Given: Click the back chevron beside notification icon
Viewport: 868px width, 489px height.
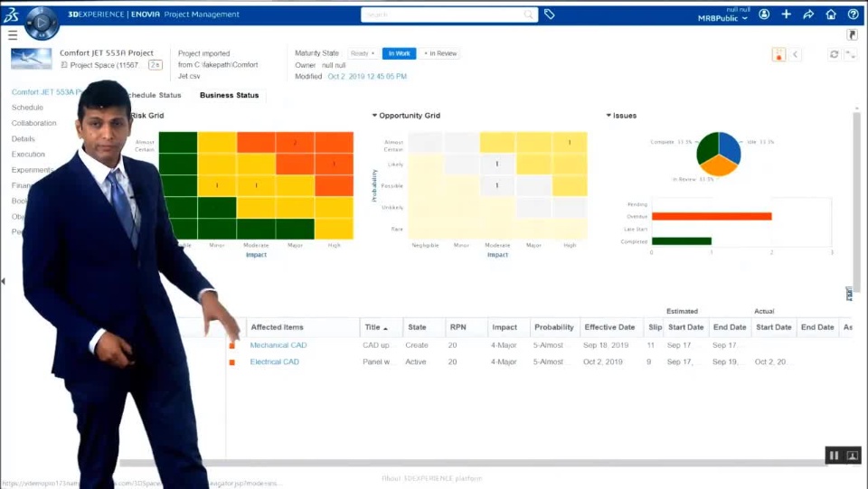Looking at the screenshot, I should tap(796, 54).
